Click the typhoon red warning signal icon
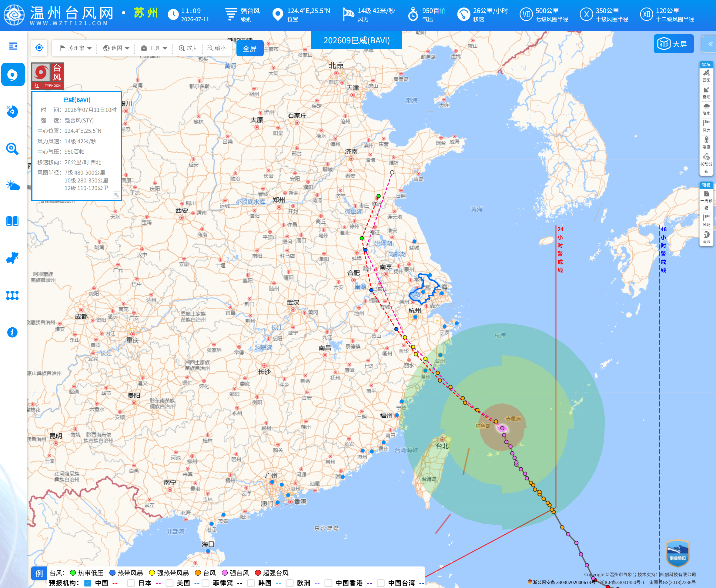Image resolution: width=716 pixels, height=588 pixels. pyautogui.click(x=48, y=76)
